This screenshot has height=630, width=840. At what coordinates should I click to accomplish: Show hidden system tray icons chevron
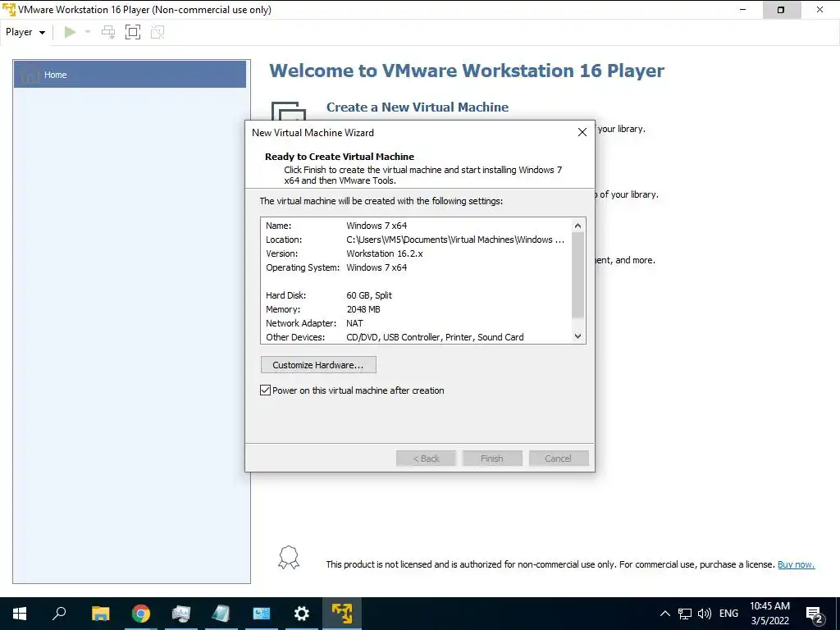(664, 614)
